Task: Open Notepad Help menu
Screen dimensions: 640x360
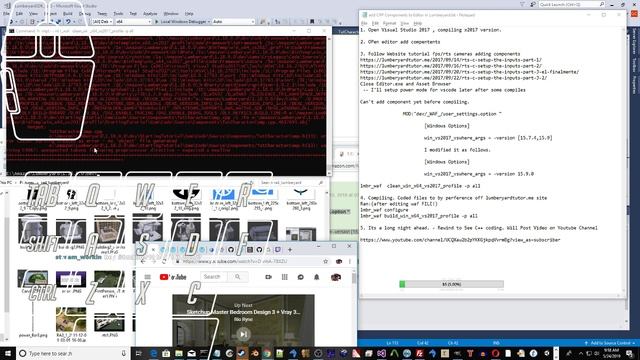Action: pyautogui.click(x=417, y=23)
